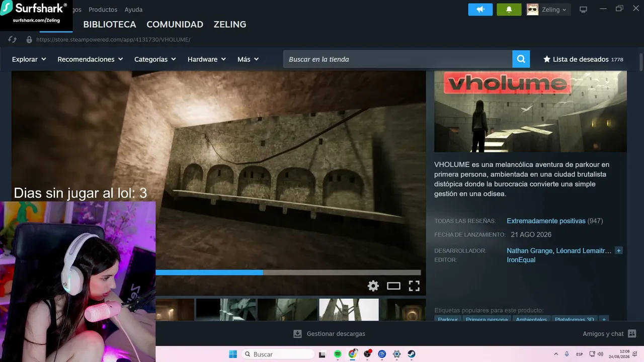Select the white tower screenshot thumbnail
Screen dimensions: 644x362
[349, 310]
